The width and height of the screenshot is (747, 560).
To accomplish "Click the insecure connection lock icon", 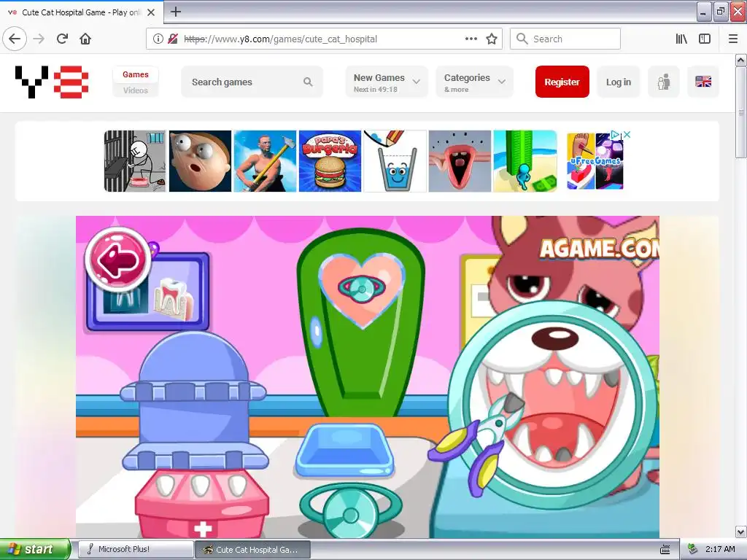I will (173, 39).
